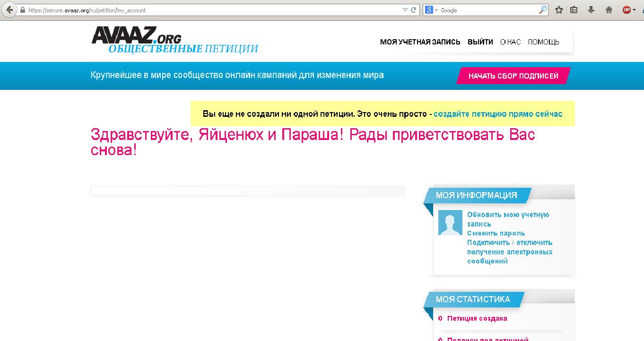Click the Сменить пароль link
644x341 pixels.
(496, 233)
